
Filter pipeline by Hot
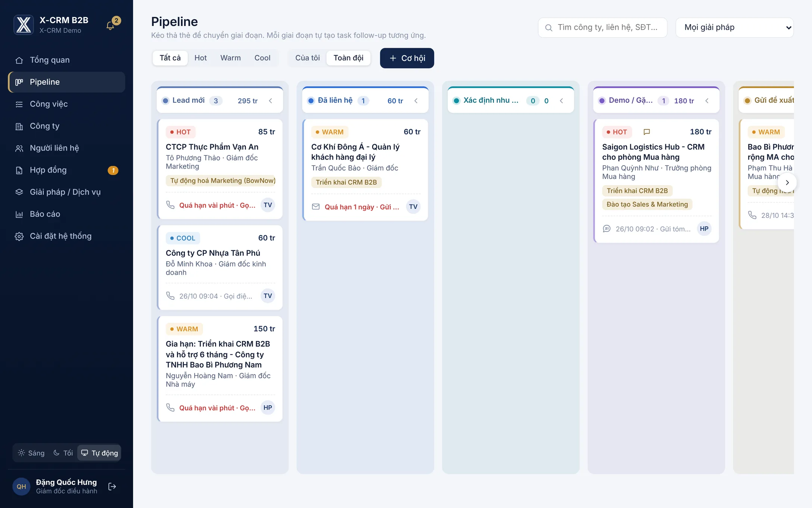pos(200,58)
